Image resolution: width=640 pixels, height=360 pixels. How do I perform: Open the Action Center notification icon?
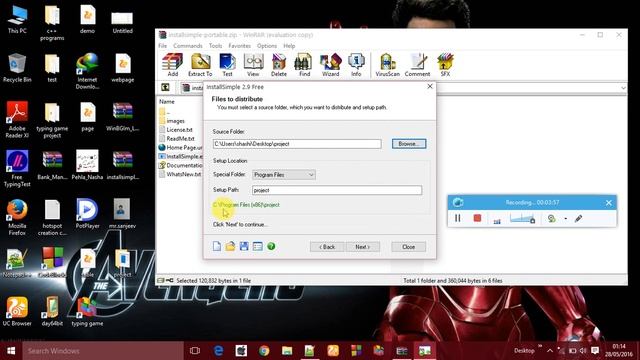click(595, 351)
